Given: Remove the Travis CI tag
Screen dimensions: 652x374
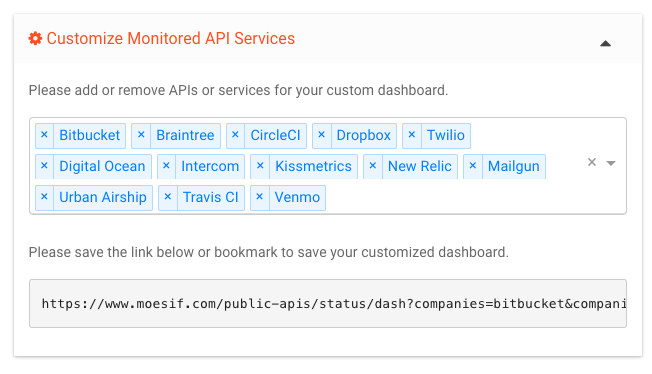Looking at the screenshot, I should coord(168,197).
